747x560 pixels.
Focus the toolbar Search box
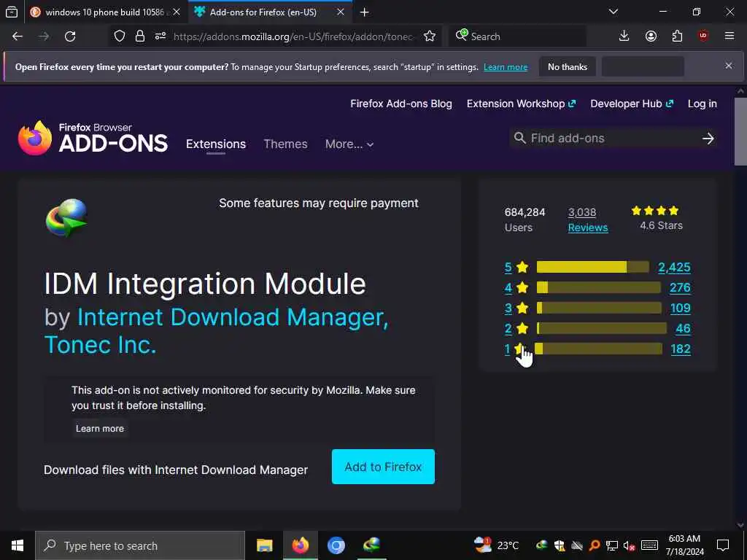tap(517, 36)
